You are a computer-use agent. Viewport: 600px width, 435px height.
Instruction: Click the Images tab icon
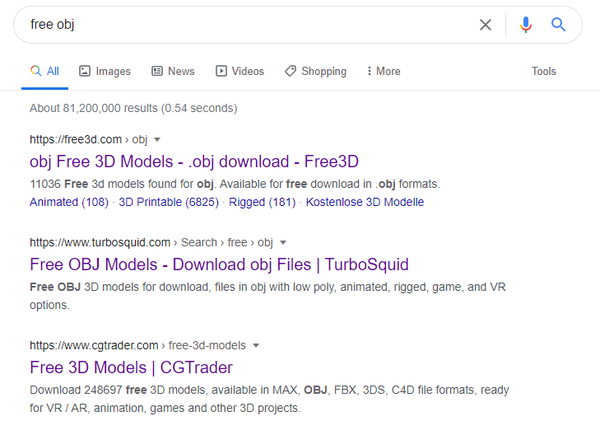(x=85, y=72)
